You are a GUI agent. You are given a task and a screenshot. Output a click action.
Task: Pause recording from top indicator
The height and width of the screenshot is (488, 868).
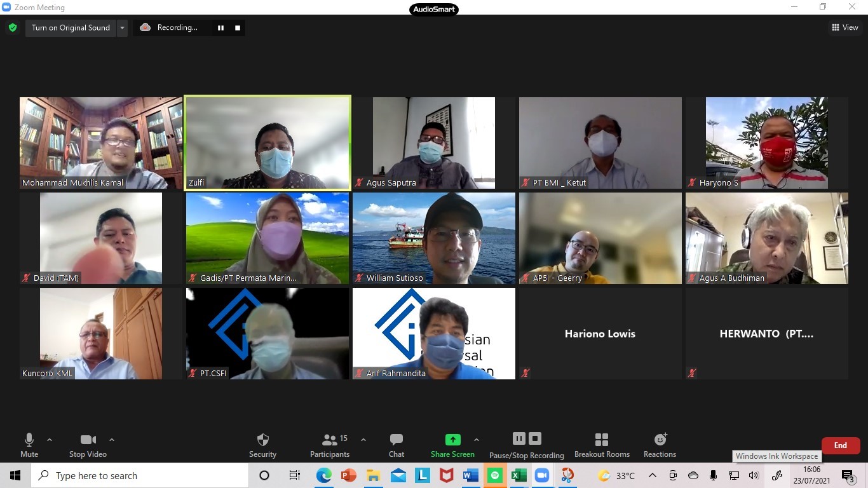point(220,27)
